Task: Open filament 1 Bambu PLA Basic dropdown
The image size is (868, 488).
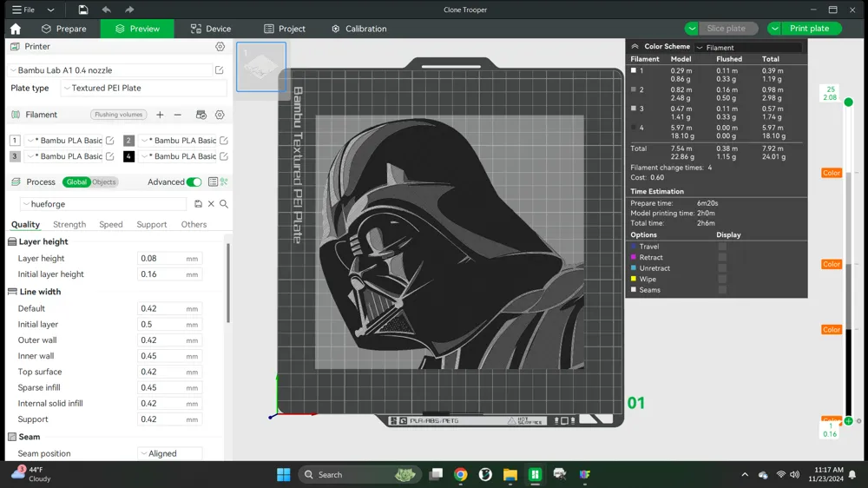Action: point(65,141)
